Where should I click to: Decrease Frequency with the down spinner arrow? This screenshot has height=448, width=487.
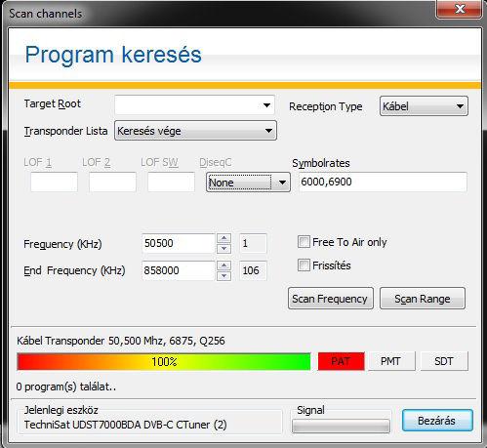coord(223,249)
